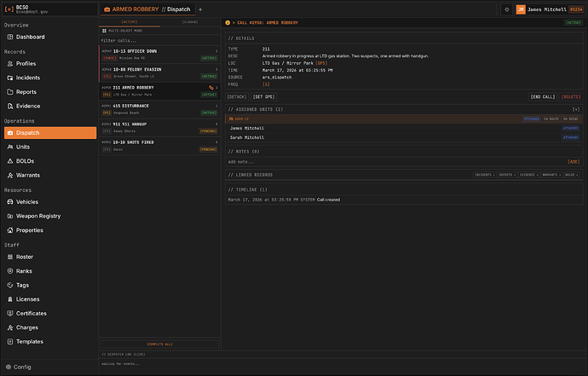Open the Warrants linked records dropdown

coord(551,175)
